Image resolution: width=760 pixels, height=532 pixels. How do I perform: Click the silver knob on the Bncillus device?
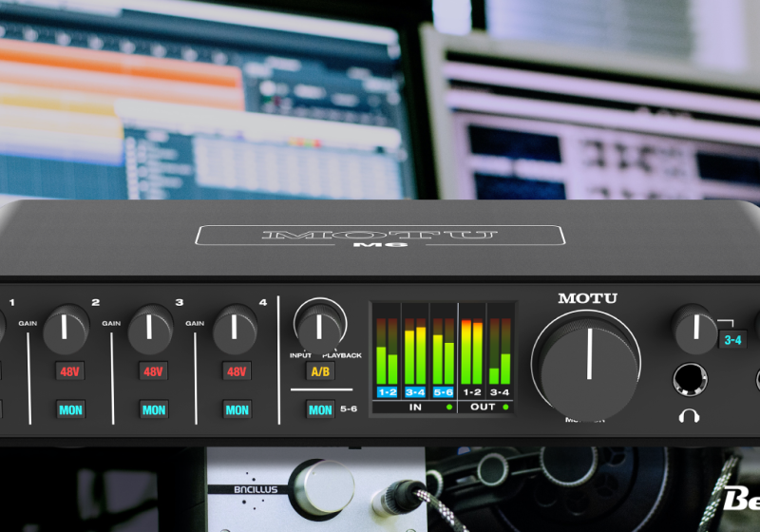click(322, 488)
